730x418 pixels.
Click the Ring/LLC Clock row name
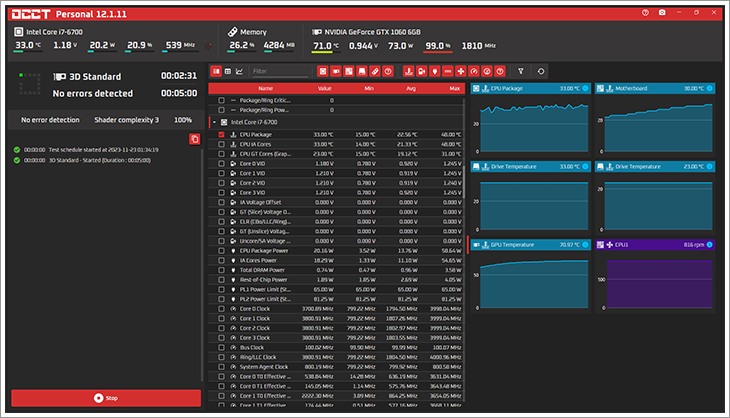[258, 357]
